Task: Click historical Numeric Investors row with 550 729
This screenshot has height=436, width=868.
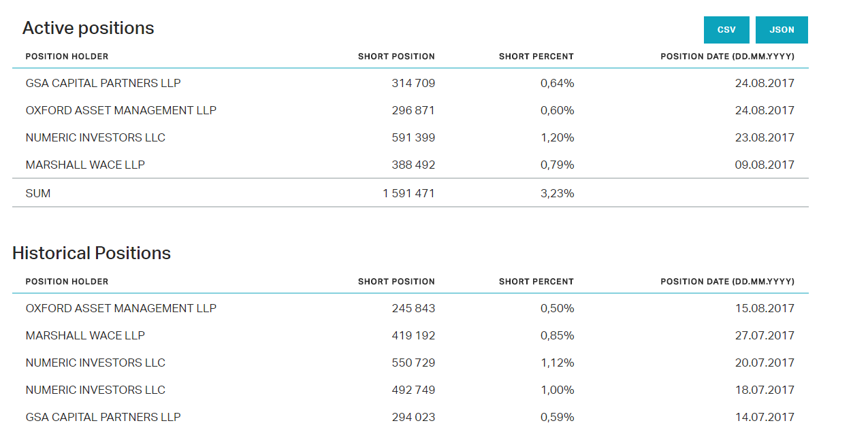Action: point(95,363)
